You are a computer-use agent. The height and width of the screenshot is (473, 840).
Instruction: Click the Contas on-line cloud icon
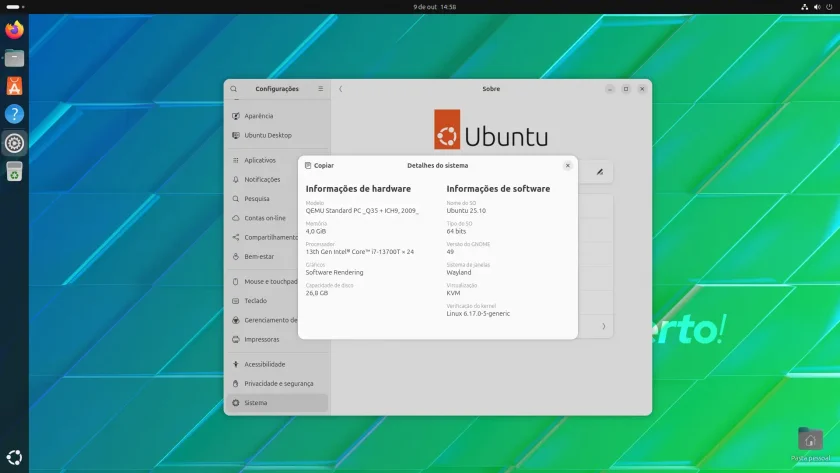pos(236,218)
